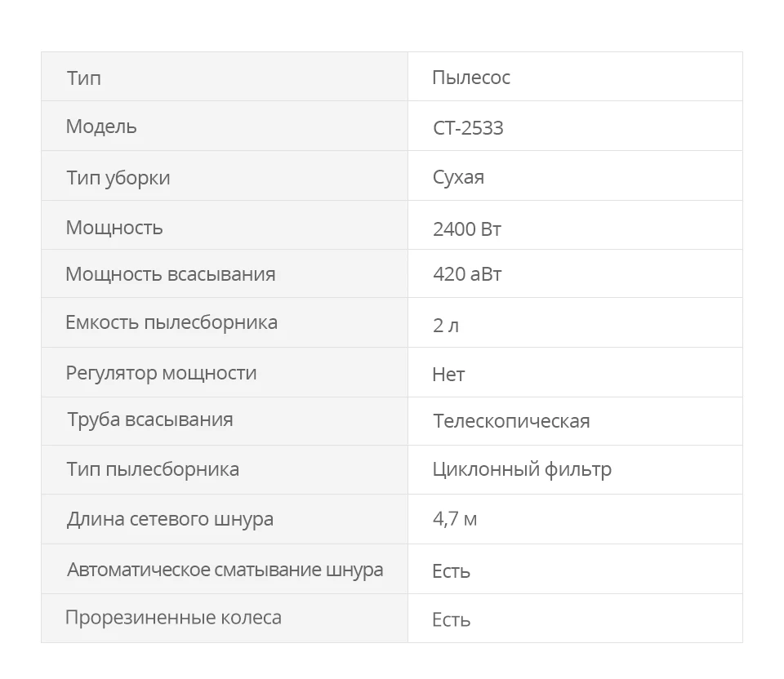Select the Циклонный фильтр value
Viewport: 784px width, 679px height.
[522, 469]
